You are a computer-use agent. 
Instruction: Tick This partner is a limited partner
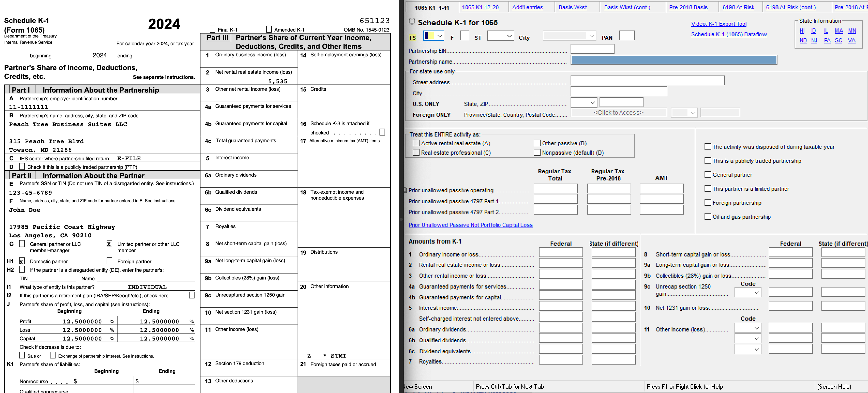708,189
